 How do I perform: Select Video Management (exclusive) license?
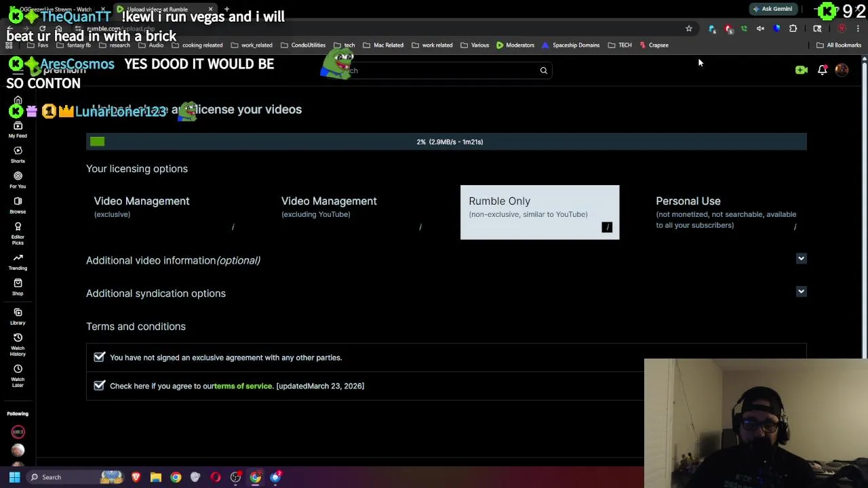164,212
